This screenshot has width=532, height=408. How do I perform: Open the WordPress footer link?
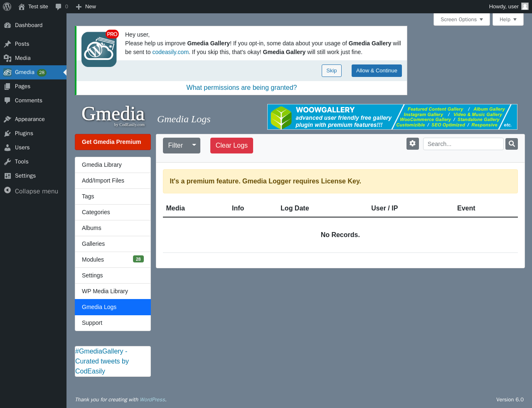pos(152,400)
